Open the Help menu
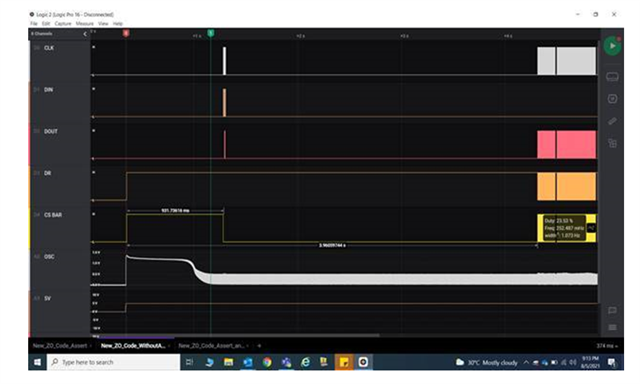640x384 pixels. [x=118, y=24]
